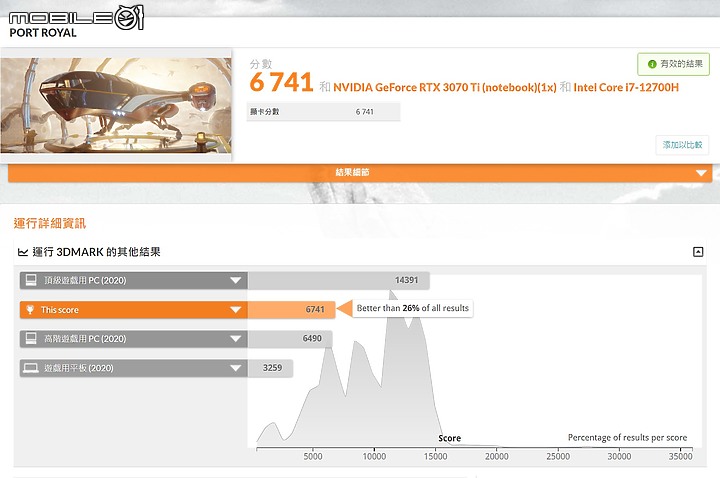Click the Score axis label on the chart
This screenshot has height=478, width=720.
(x=450, y=439)
